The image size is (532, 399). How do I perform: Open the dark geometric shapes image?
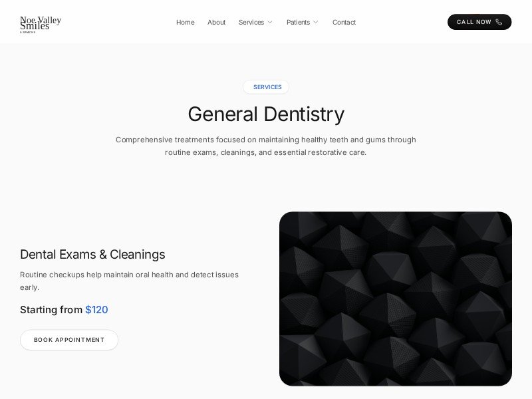pyautogui.click(x=396, y=299)
